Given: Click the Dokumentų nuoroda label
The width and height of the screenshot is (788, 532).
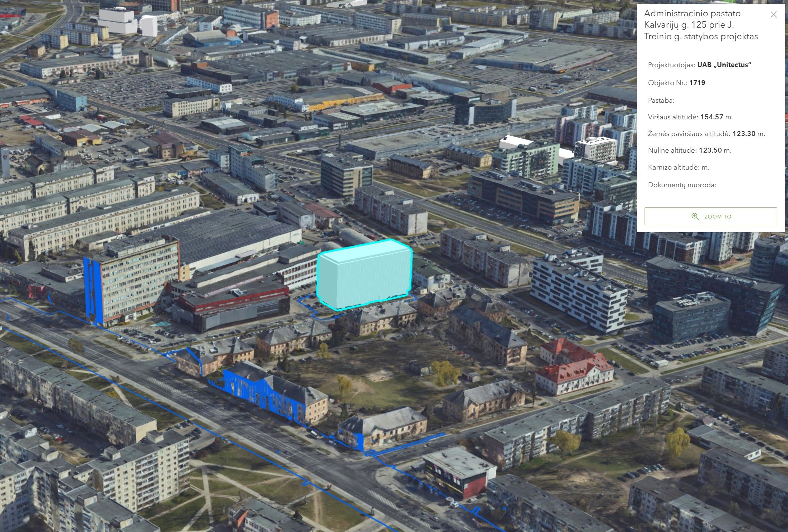Looking at the screenshot, I should click(682, 185).
